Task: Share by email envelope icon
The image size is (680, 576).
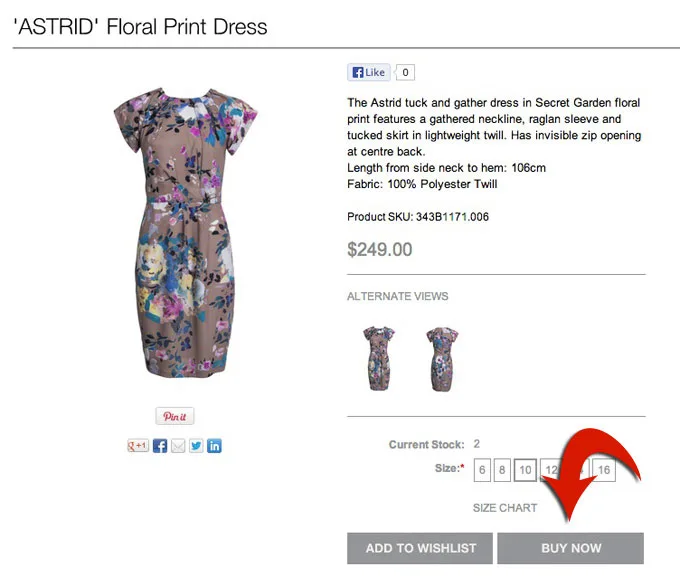Action: click(x=178, y=446)
